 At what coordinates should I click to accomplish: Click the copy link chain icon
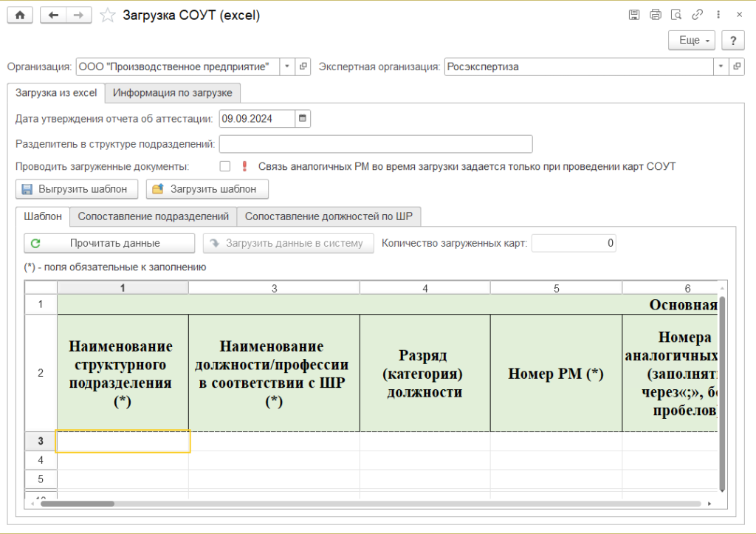tap(697, 15)
